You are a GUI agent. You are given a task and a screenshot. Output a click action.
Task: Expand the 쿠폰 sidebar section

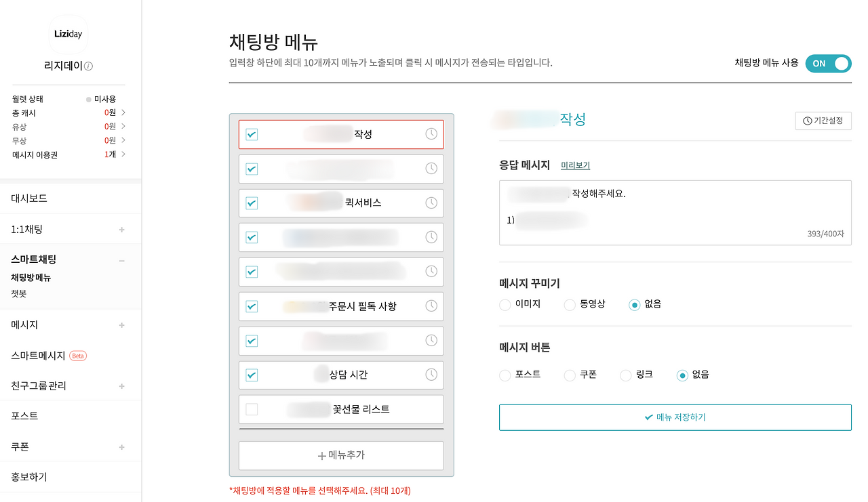coord(121,446)
